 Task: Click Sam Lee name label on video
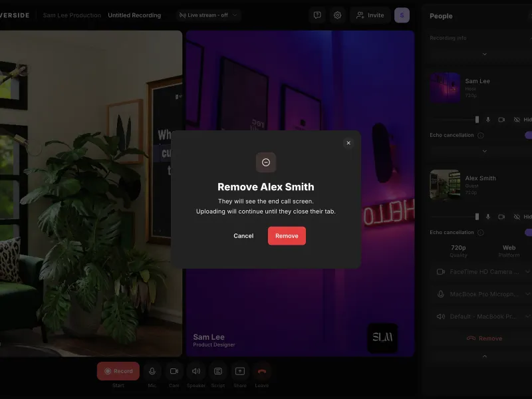(x=209, y=337)
